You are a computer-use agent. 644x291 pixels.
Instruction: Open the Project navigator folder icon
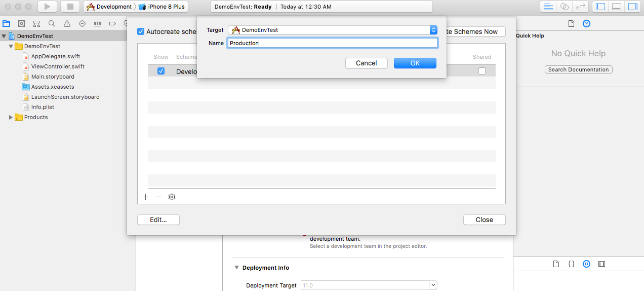[x=7, y=23]
